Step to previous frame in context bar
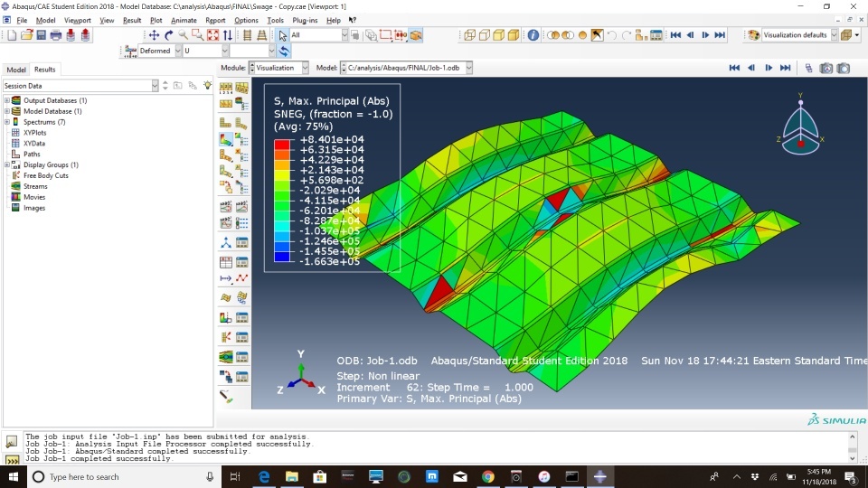The width and height of the screenshot is (868, 488). (x=751, y=68)
